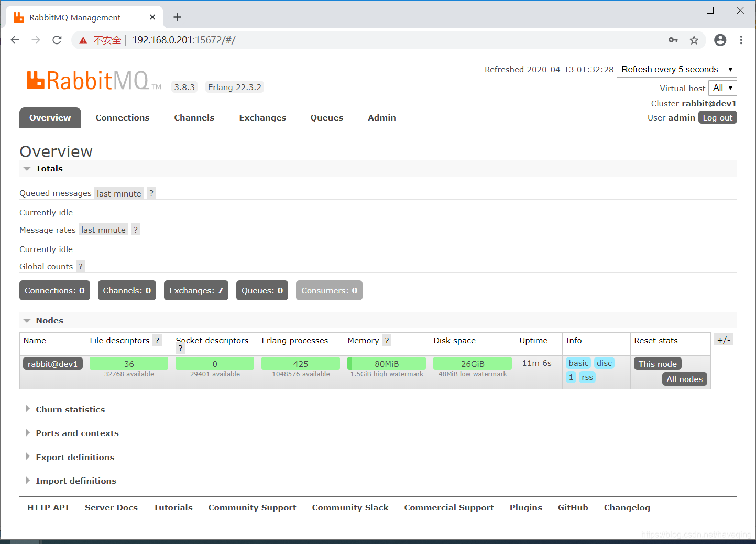Screen dimensions: 756x544
Task: Click the RabbitMQ logo
Action: point(94,81)
